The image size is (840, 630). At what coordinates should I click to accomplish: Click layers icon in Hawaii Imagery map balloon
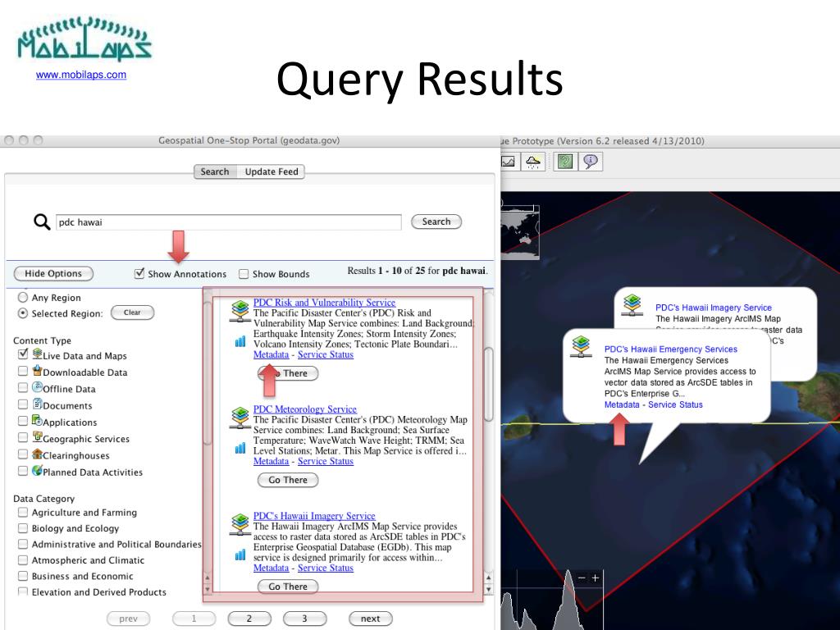pyautogui.click(x=632, y=305)
